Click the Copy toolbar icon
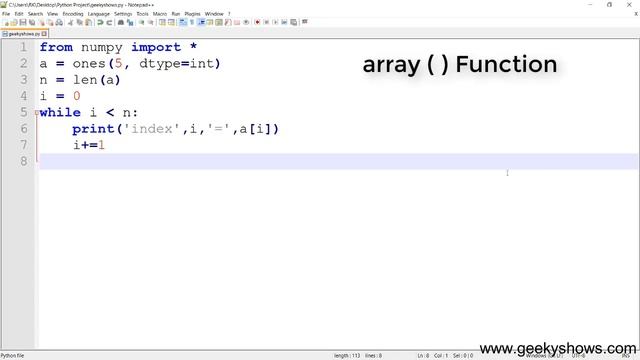 click(80, 22)
